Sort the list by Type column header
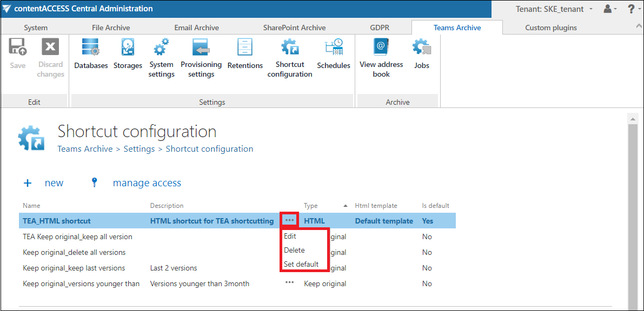This screenshot has width=644, height=311. coord(311,206)
